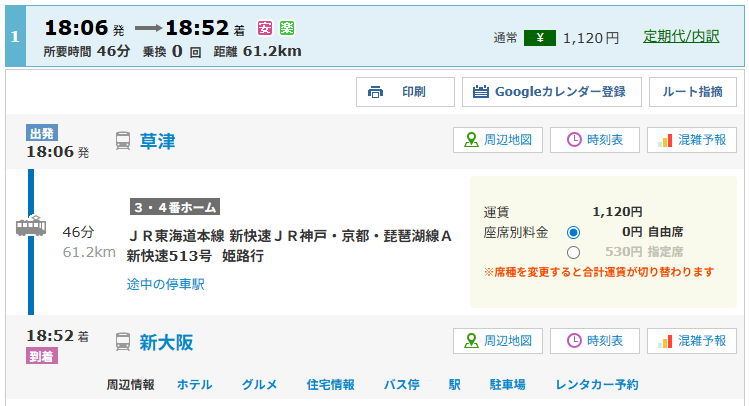Click the 18:06 発 time beside 草津

(x=57, y=152)
